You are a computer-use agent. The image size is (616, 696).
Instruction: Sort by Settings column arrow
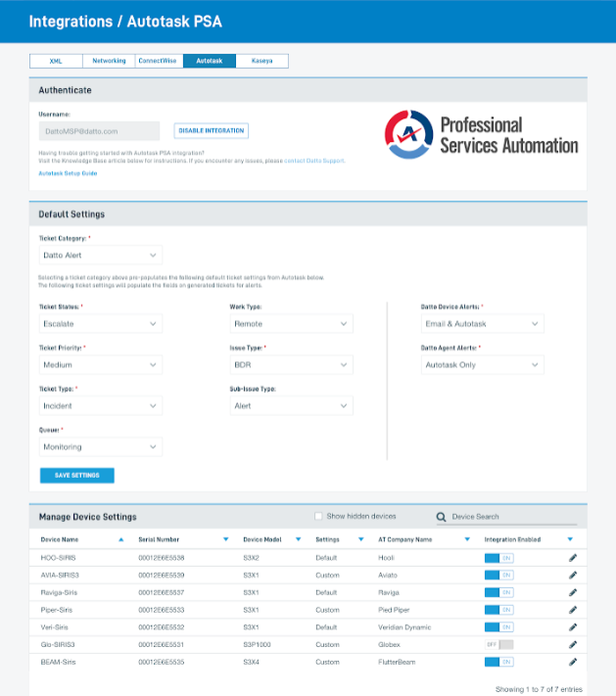click(361, 539)
